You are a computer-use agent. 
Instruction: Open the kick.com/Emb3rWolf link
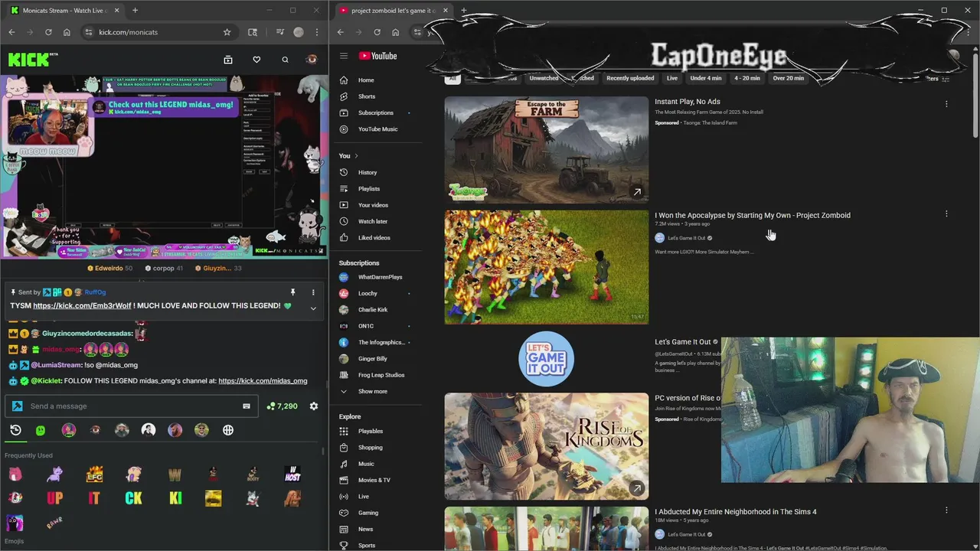[82, 305]
